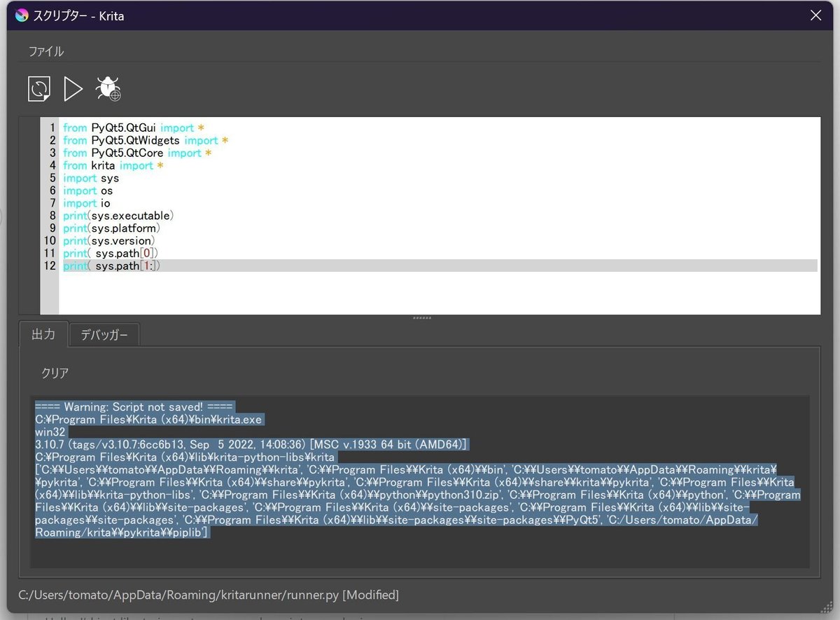Close the Scripter window

click(815, 15)
